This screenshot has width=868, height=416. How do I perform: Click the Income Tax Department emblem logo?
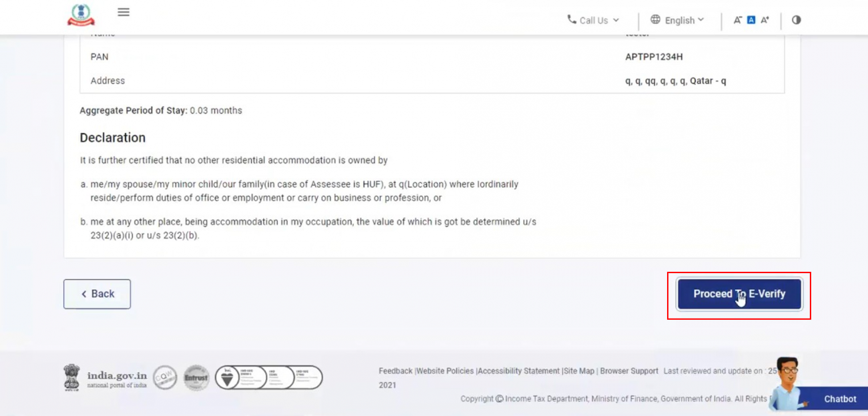(x=80, y=13)
